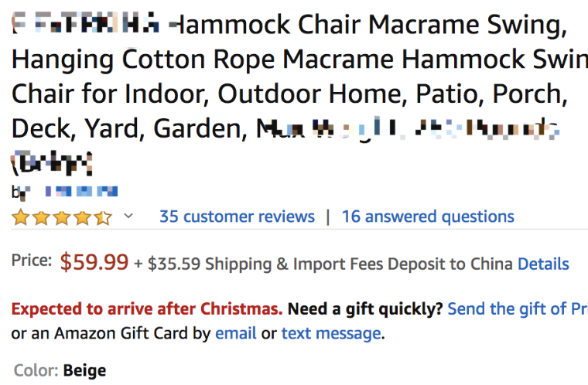Click the first star in the rating
588x385 pixels.
coord(20,217)
